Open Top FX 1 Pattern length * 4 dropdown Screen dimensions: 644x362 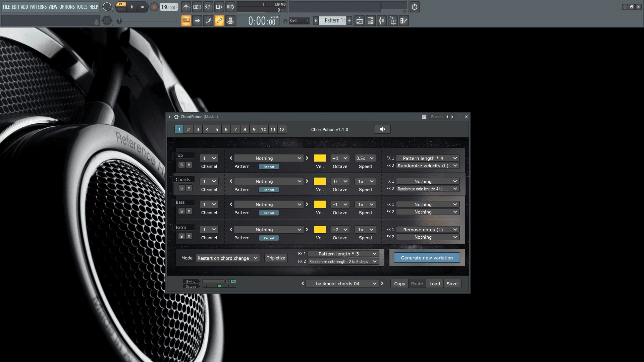point(428,158)
